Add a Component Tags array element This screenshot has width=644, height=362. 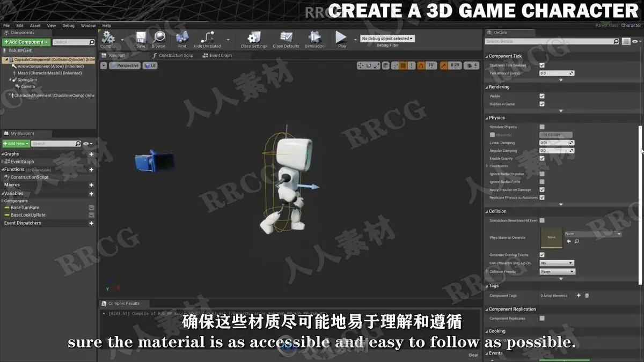point(579,295)
